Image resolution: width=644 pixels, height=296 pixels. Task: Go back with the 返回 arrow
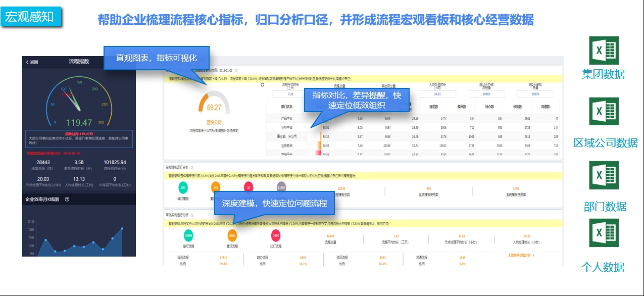32,62
